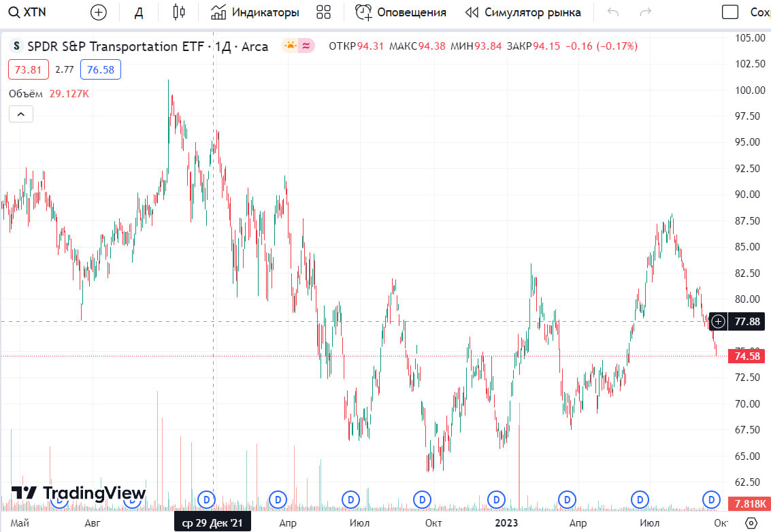Click the volume value 29.127K

(x=69, y=93)
